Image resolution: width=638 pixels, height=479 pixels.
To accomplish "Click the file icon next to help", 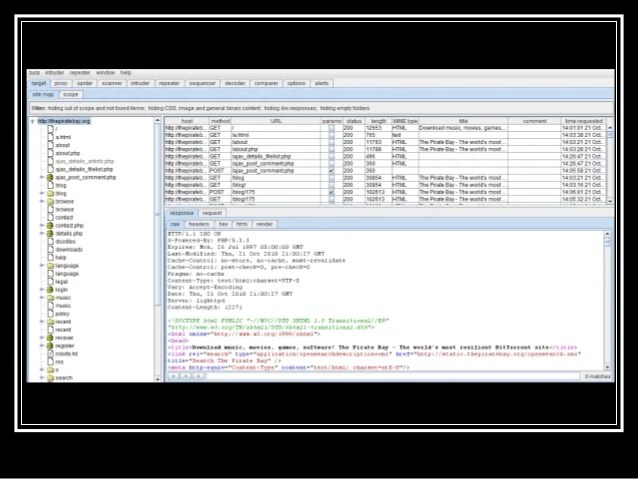I will pos(50,258).
